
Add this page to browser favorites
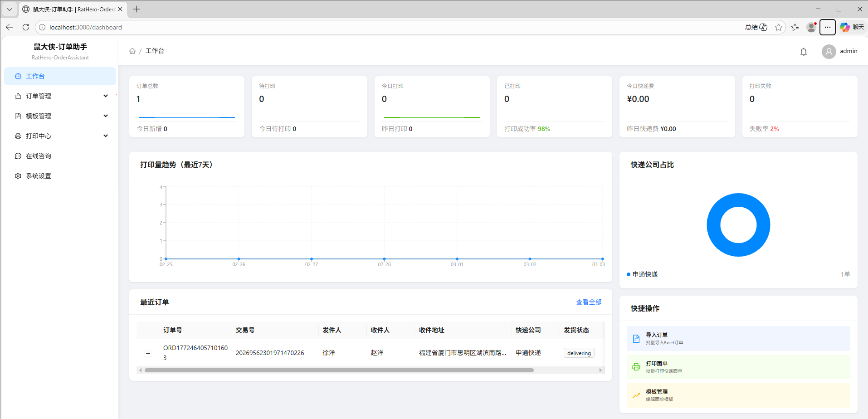point(779,27)
